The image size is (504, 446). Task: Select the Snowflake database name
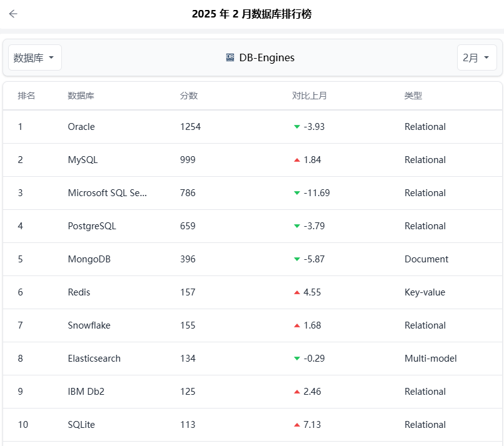pyautogui.click(x=89, y=325)
